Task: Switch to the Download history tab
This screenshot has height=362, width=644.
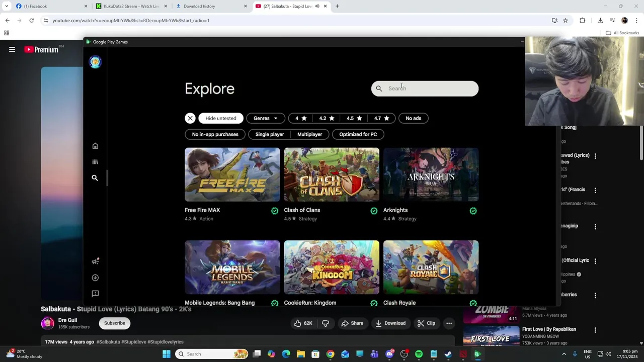Action: (x=211, y=6)
